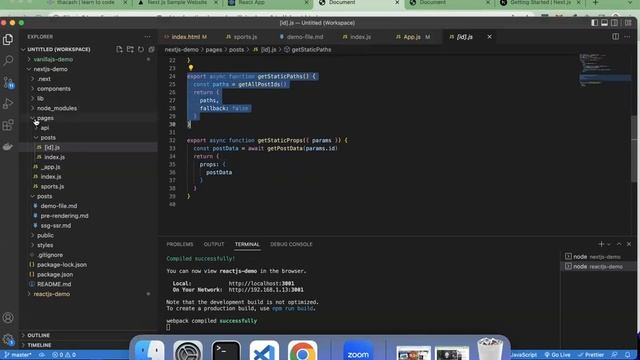Open editor more actions menu

(627, 37)
